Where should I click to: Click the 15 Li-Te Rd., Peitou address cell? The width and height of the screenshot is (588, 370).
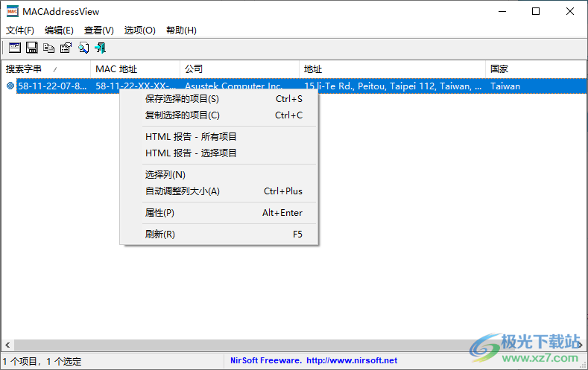pos(392,86)
